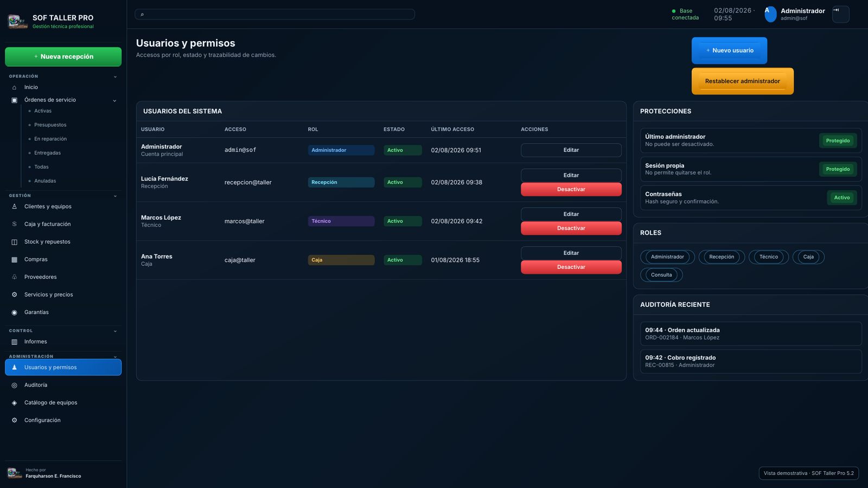Image resolution: width=868 pixels, height=488 pixels.
Task: Click the Inicio home icon in sidebar
Action: (x=14, y=87)
